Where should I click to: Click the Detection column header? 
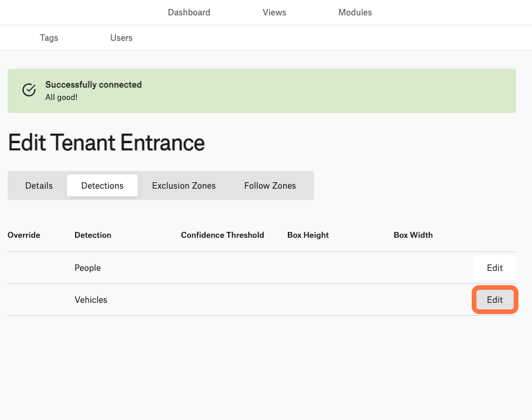93,235
